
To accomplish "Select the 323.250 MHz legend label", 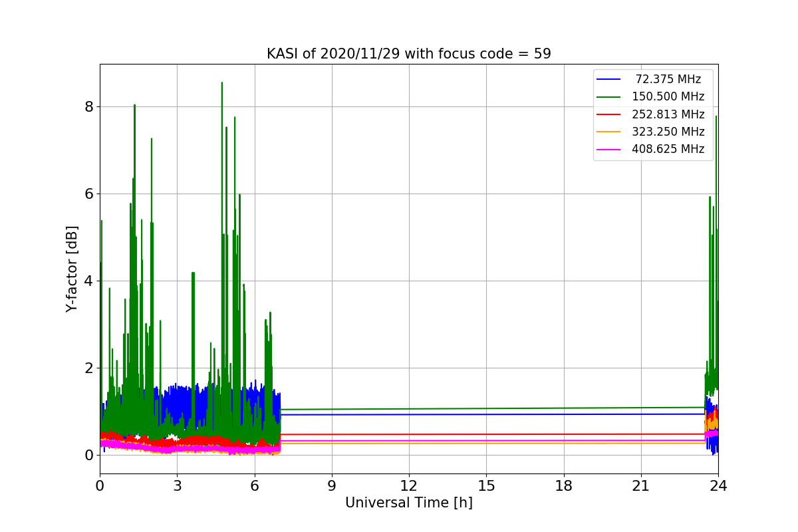I will tap(668, 132).
